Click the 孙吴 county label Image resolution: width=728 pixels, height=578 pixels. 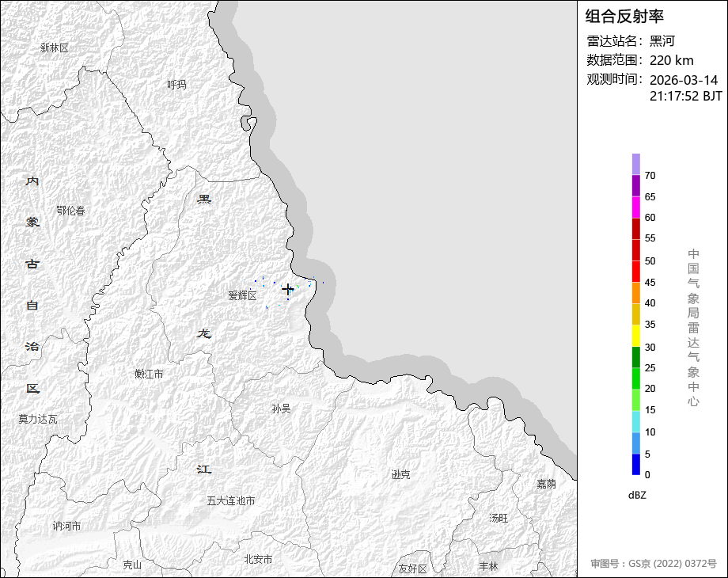click(x=281, y=409)
